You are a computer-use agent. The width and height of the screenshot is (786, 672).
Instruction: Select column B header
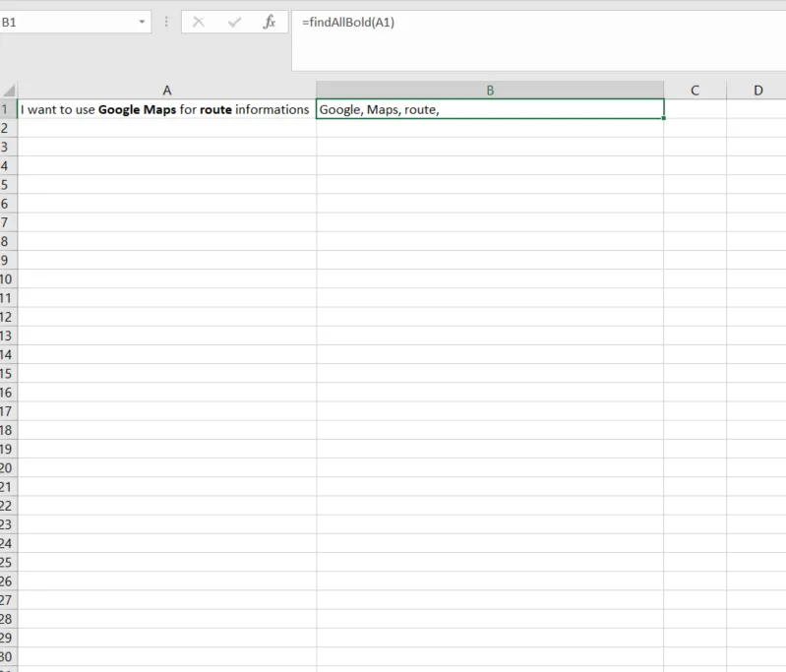tap(490, 91)
